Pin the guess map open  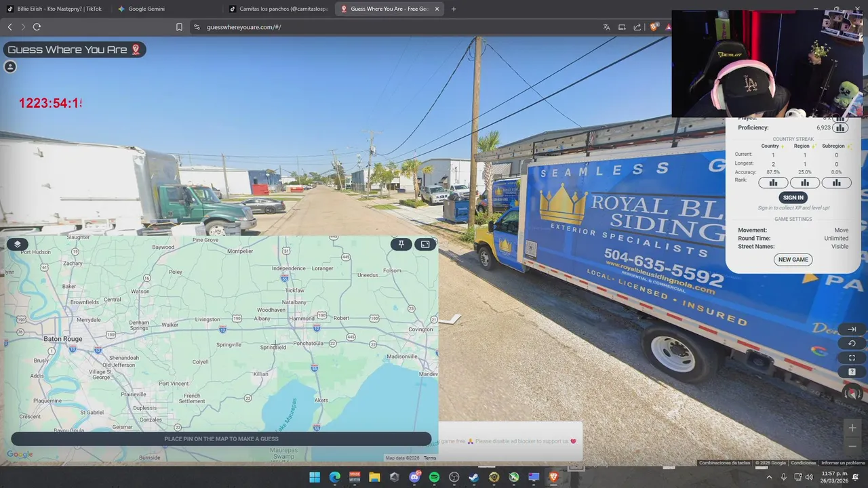point(401,244)
